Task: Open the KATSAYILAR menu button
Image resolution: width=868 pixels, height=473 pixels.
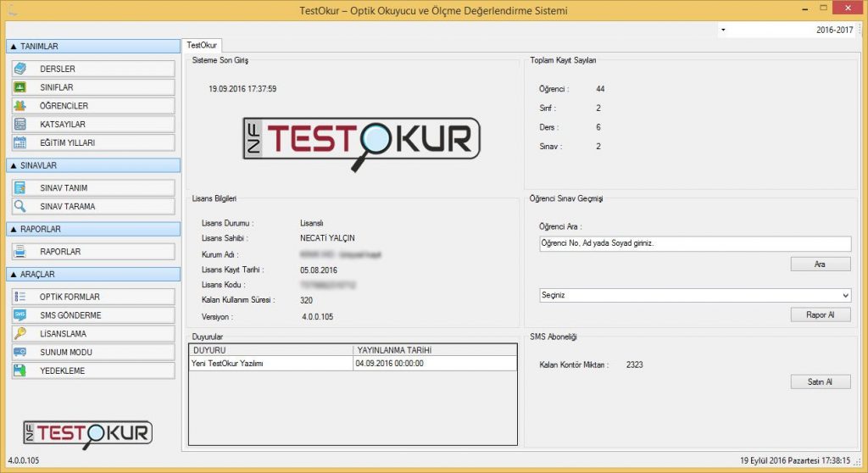Action: (x=93, y=124)
